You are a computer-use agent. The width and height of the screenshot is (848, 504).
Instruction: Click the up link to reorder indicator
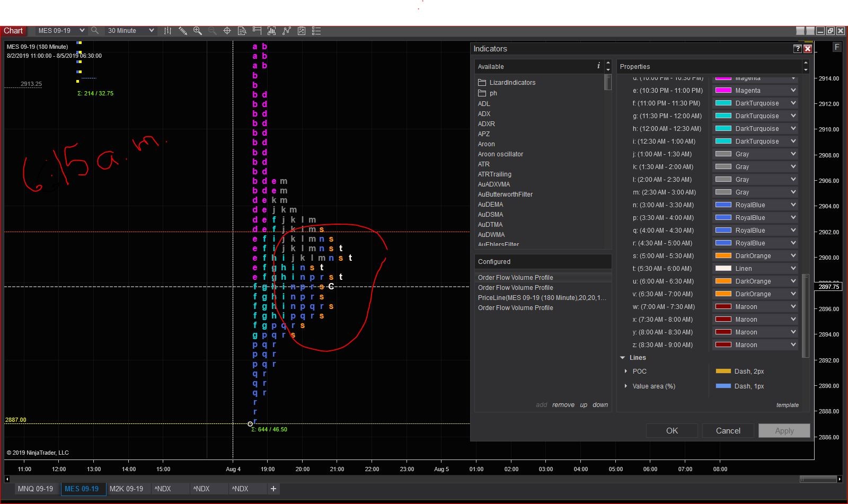[584, 405]
